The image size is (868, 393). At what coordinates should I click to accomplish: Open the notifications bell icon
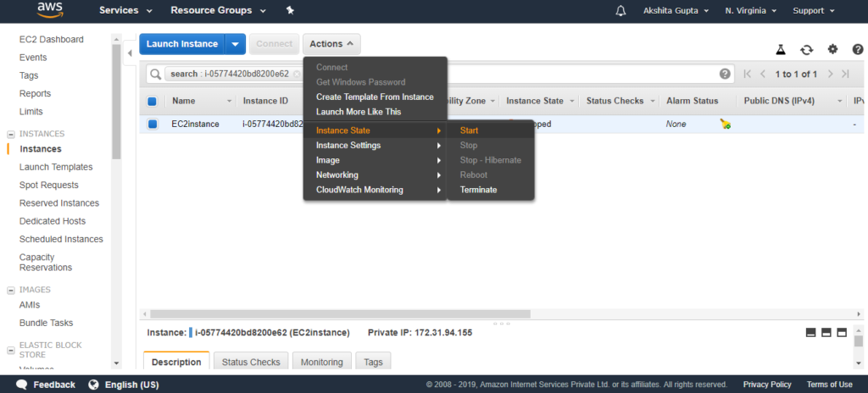[x=621, y=10]
